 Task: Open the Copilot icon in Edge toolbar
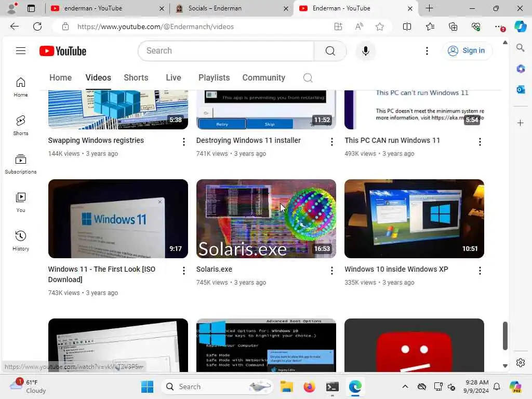tap(520, 26)
